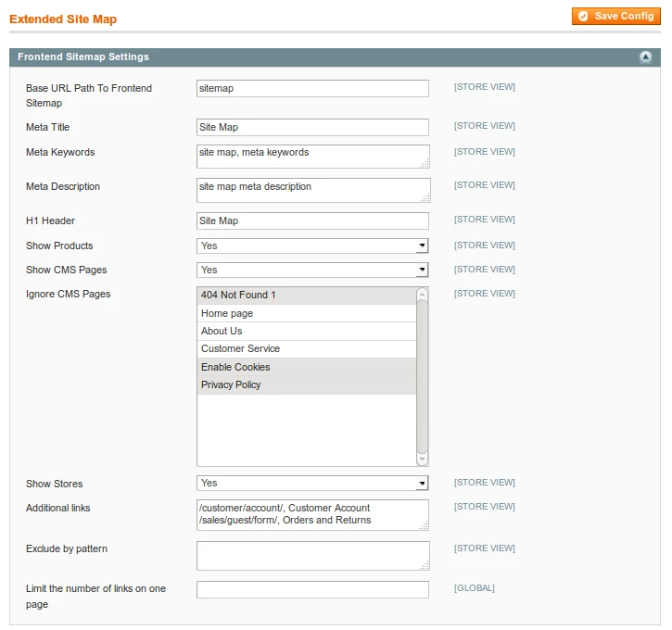672x630 pixels.
Task: Click the Save Config button
Action: (x=615, y=16)
